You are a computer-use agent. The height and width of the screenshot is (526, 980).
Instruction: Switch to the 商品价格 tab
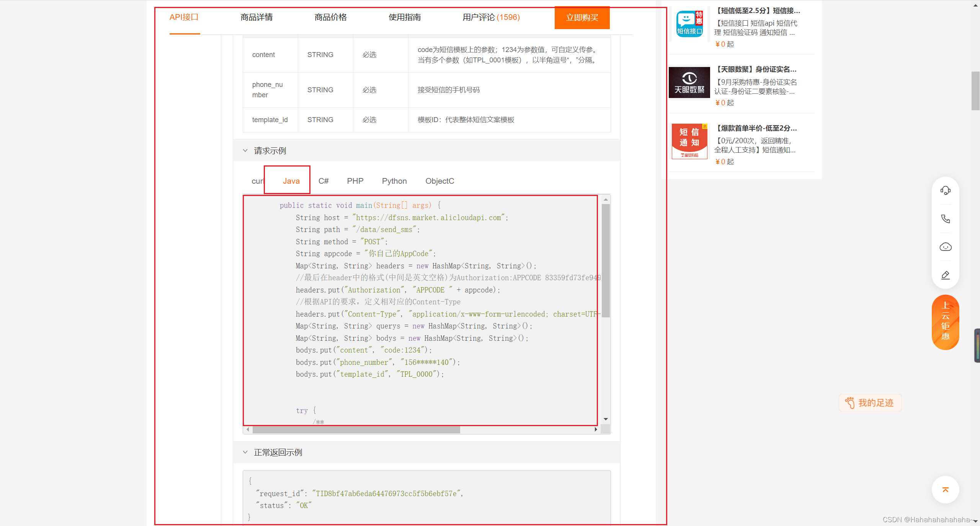tap(330, 17)
